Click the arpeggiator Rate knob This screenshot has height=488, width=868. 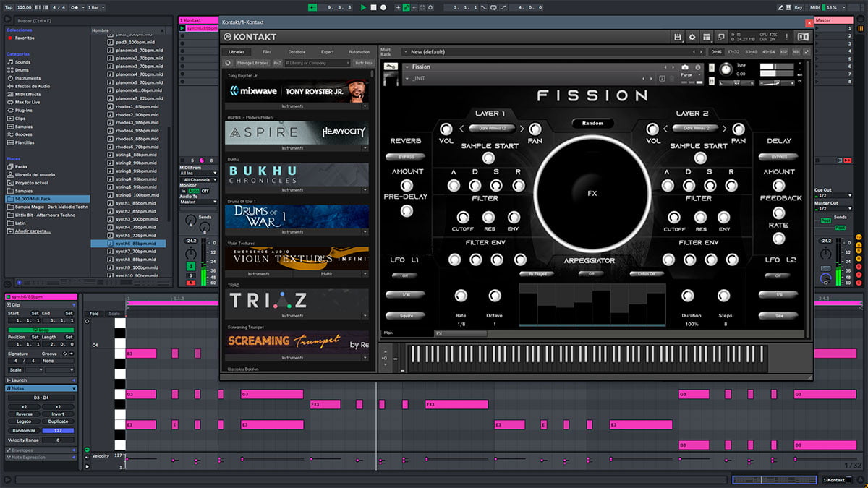click(x=461, y=296)
